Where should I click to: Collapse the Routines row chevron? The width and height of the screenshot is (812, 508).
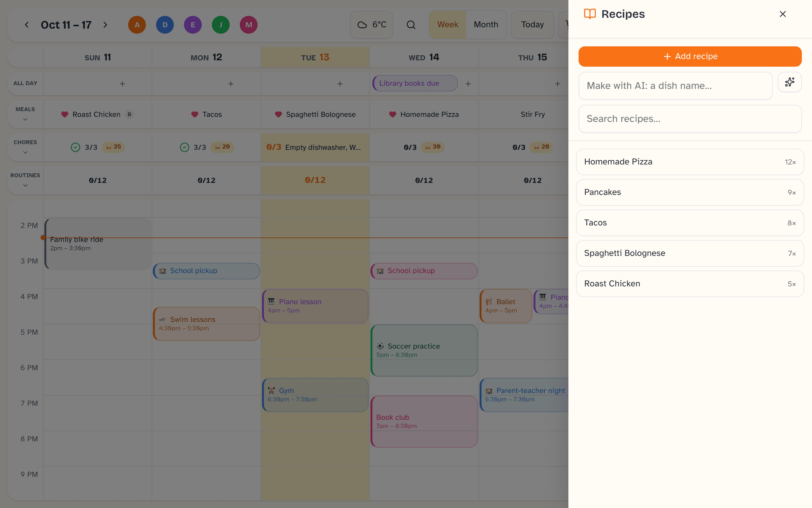pos(25,185)
